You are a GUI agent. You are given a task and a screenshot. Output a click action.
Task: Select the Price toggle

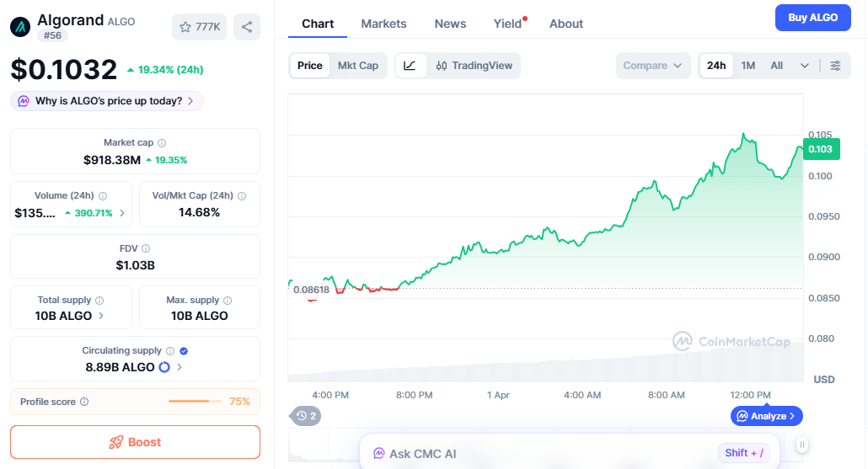pyautogui.click(x=310, y=66)
